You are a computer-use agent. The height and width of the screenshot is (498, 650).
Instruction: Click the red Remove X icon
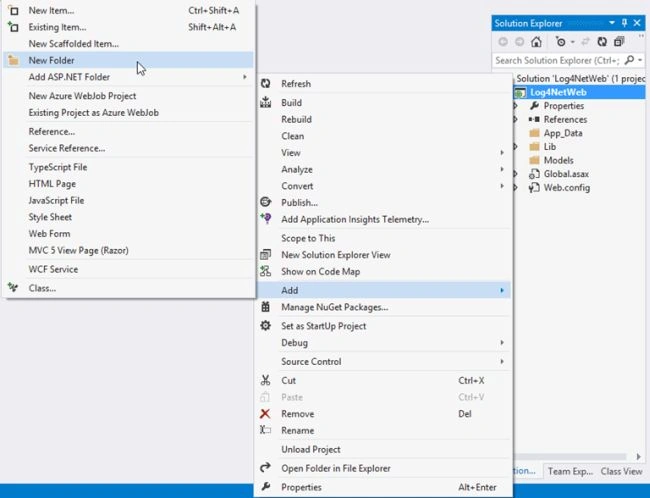click(x=265, y=413)
